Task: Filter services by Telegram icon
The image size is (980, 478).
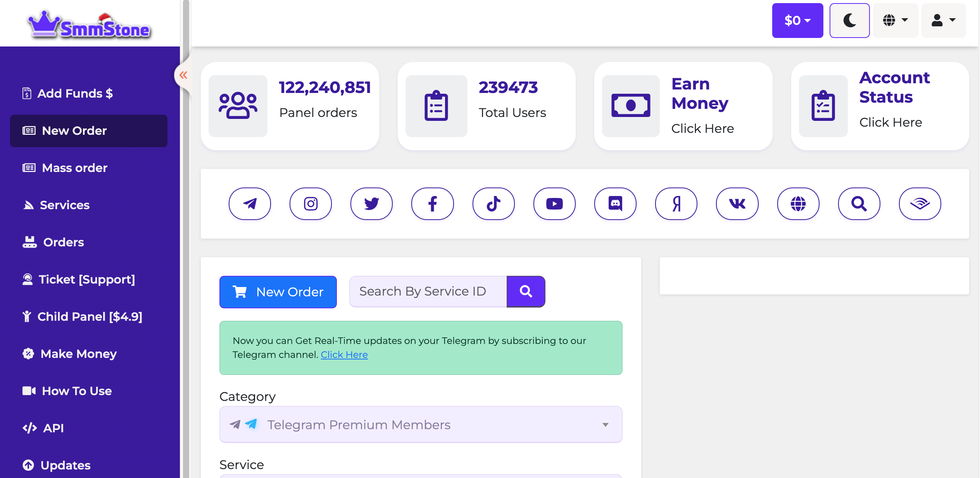Action: (x=250, y=204)
